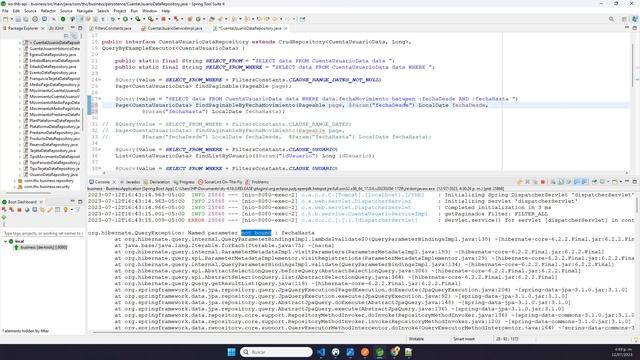The height and width of the screenshot is (360, 640).
Task: Click the Search magnifier icon at toolbar right
Action: pyautogui.click(x=611, y=19)
